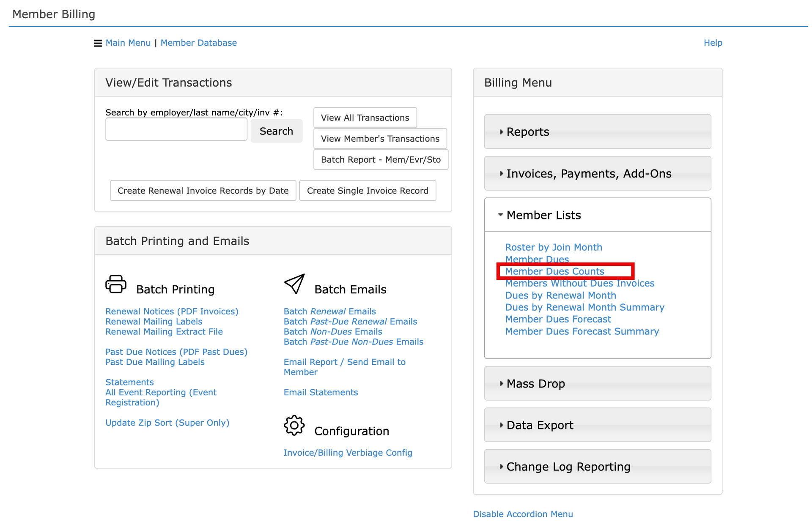Go to Member Database

pyautogui.click(x=198, y=43)
